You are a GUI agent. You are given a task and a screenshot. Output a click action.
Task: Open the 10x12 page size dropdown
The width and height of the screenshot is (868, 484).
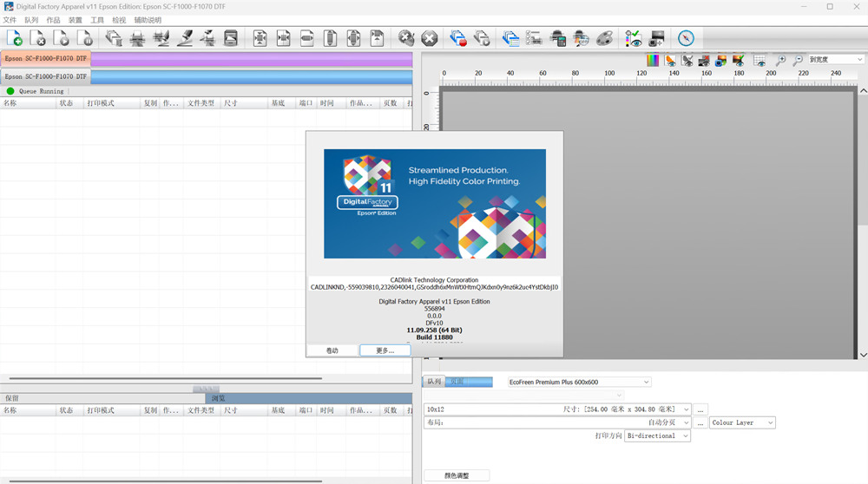[557, 409]
